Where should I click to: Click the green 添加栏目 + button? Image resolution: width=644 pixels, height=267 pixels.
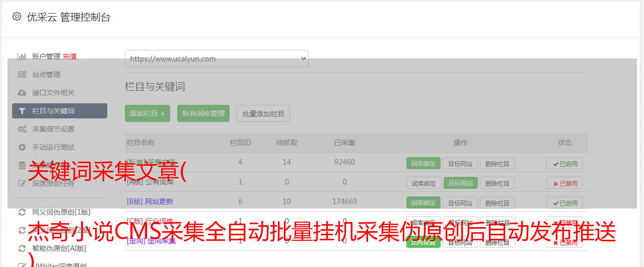click(148, 113)
